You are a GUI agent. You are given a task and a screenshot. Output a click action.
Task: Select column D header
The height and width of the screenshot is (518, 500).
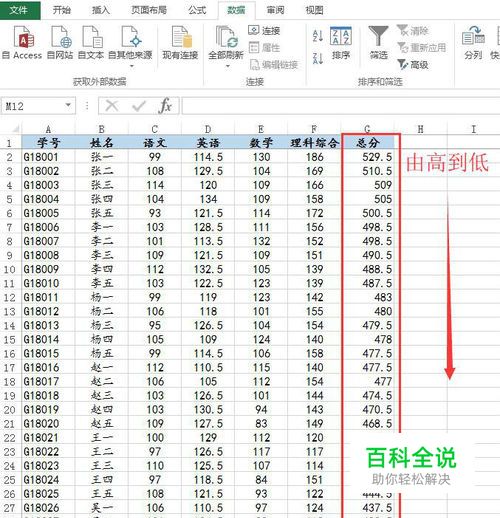208,129
